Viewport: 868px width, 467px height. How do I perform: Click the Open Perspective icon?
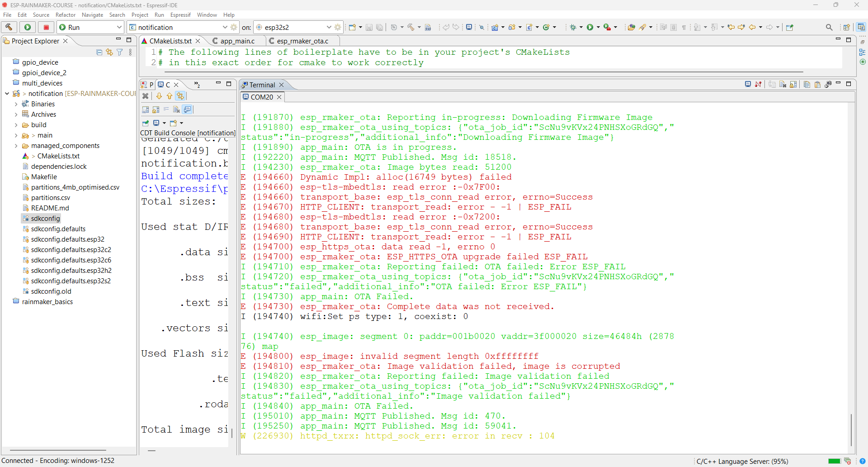pyautogui.click(x=847, y=27)
